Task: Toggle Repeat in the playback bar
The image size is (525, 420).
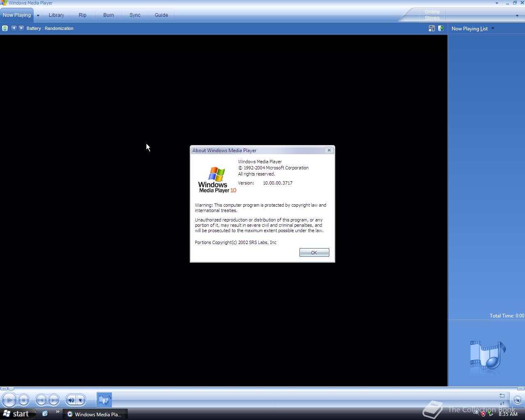Action: click(502, 396)
